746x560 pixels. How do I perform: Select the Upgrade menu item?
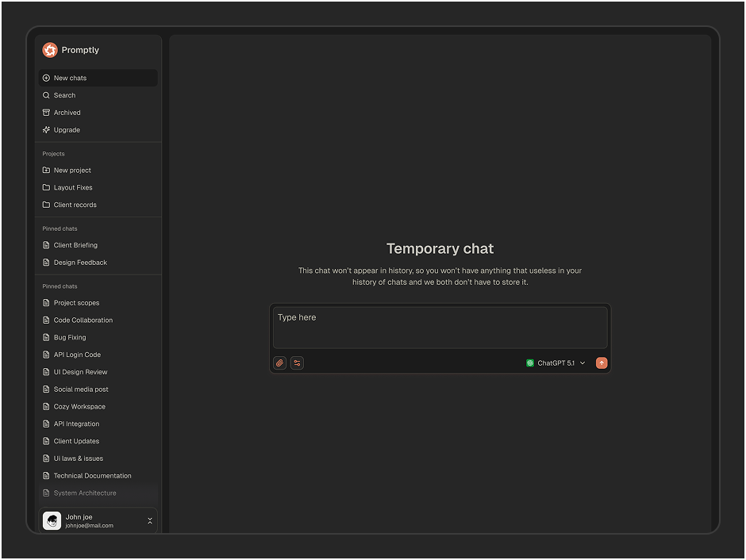(x=98, y=130)
